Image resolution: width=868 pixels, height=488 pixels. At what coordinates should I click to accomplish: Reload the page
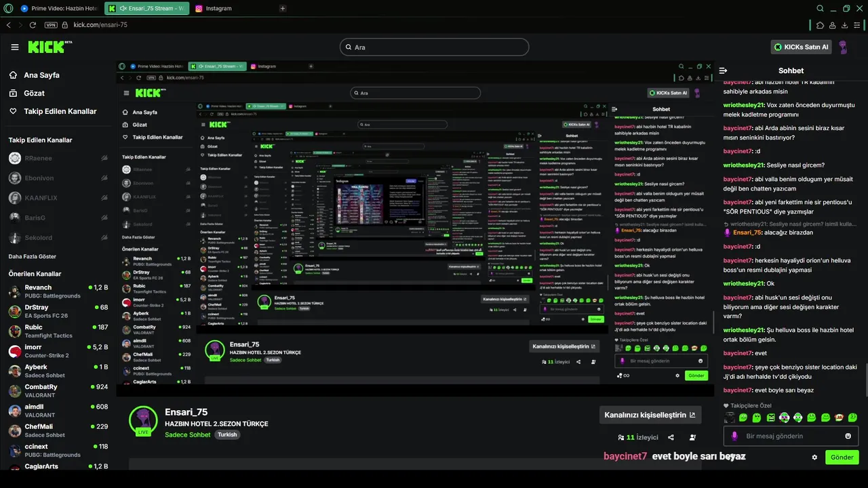click(33, 25)
